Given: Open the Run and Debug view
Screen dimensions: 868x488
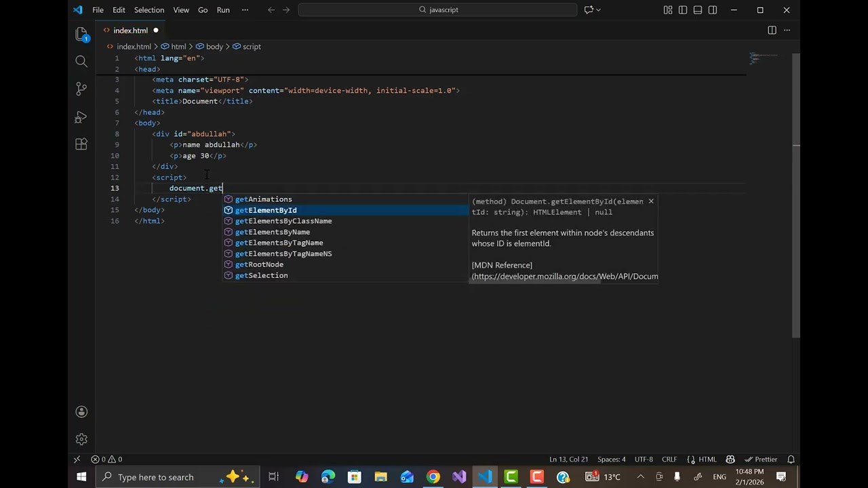Looking at the screenshot, I should point(81,117).
